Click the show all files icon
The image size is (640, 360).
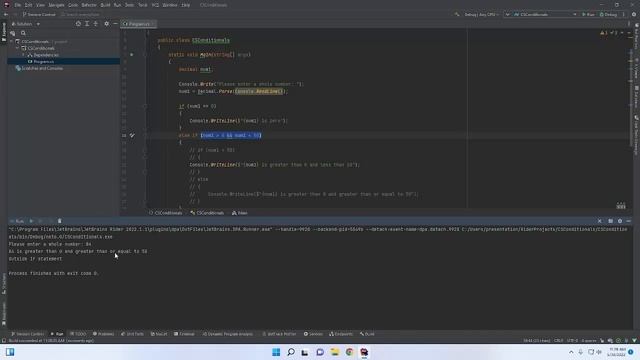click(x=13, y=33)
